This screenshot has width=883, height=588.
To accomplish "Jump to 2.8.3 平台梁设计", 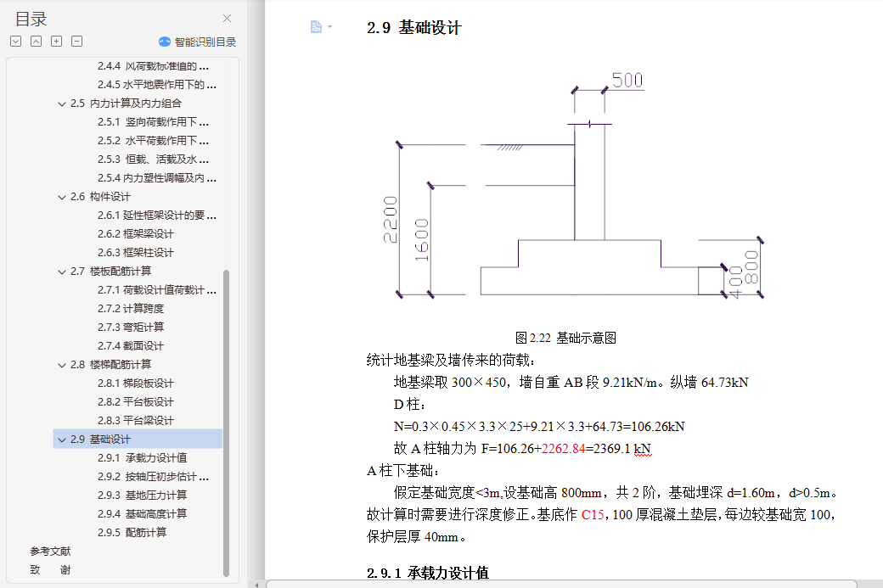I will point(136,421).
